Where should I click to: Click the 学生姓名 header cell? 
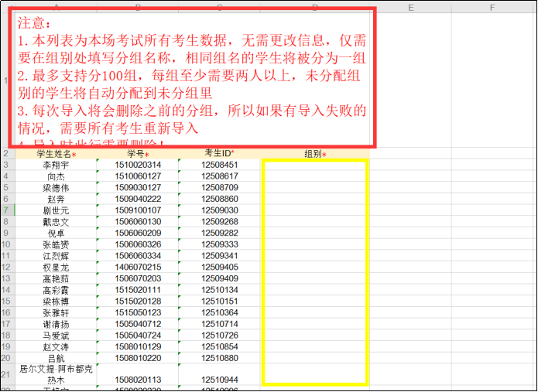[x=56, y=154]
